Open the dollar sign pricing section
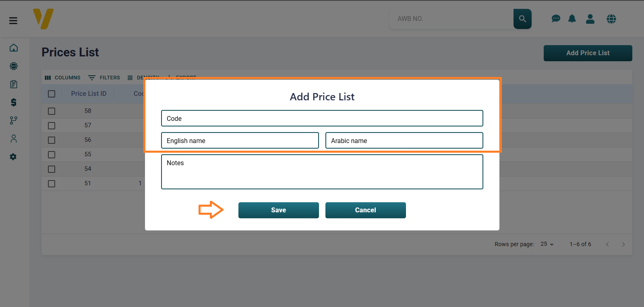The height and width of the screenshot is (307, 644). (x=14, y=102)
